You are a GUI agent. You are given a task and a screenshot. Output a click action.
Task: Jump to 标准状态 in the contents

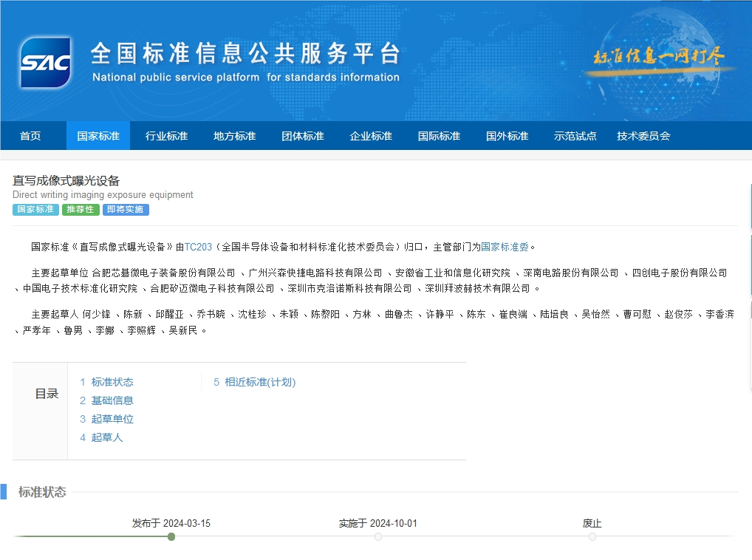(112, 382)
